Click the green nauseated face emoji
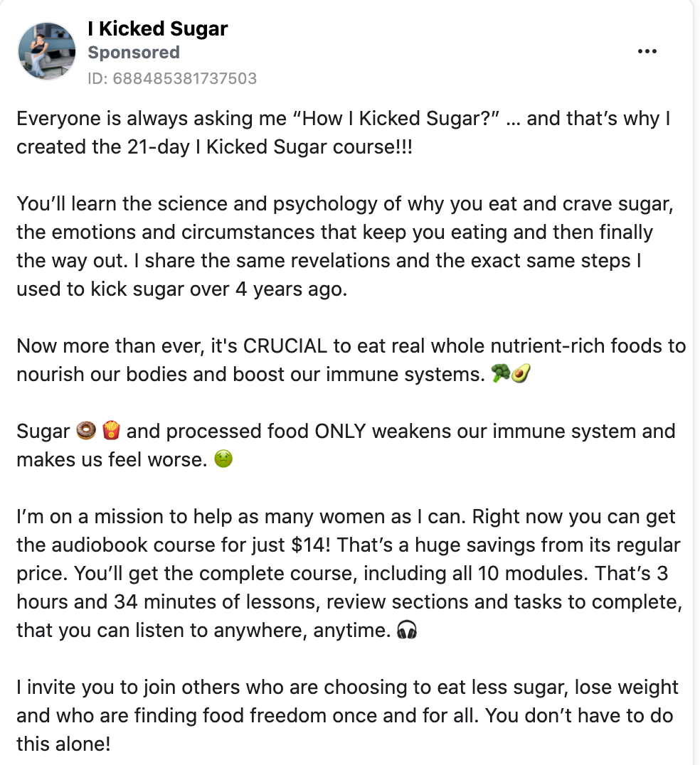Viewport: 700px width, 765px height. click(x=223, y=459)
